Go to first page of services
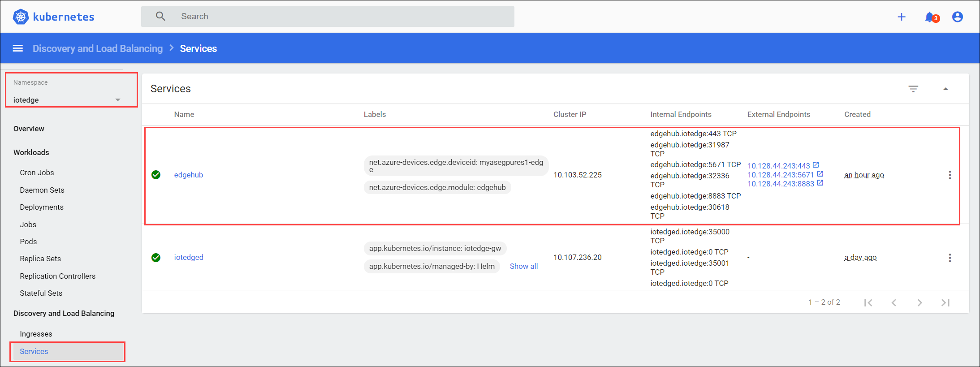 868,302
